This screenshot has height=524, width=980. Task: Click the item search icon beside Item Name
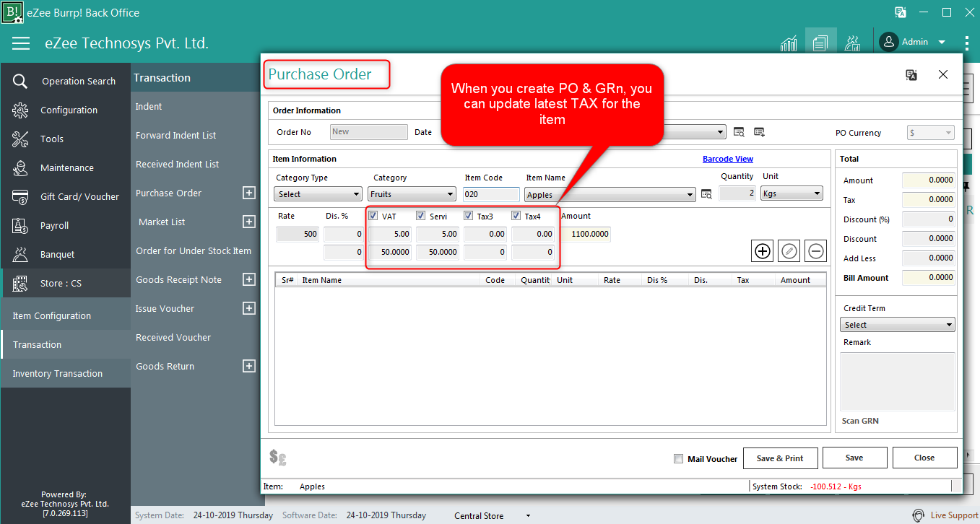click(706, 194)
